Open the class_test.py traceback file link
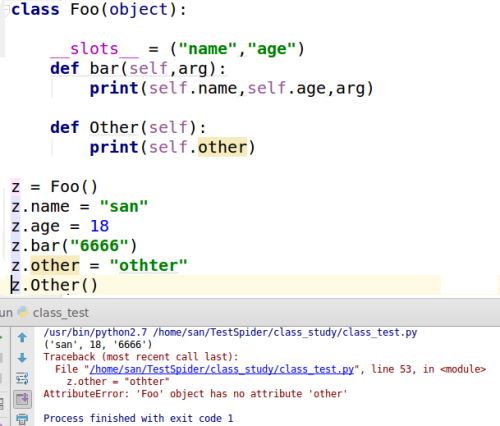The height and width of the screenshot is (426, 500). tap(222, 369)
